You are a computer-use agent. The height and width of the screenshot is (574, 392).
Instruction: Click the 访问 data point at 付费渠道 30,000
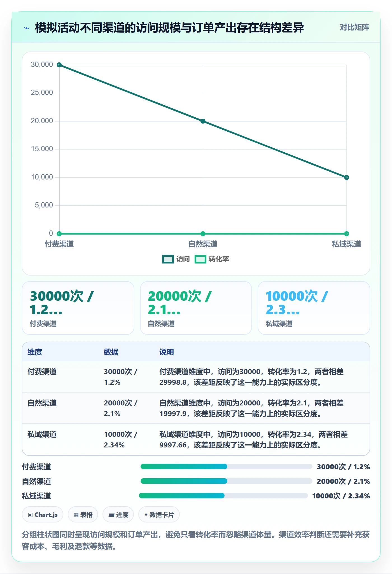point(59,65)
